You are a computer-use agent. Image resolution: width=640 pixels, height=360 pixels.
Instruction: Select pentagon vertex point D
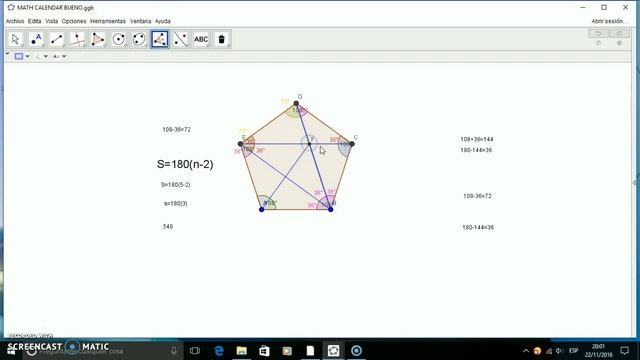coord(296,103)
